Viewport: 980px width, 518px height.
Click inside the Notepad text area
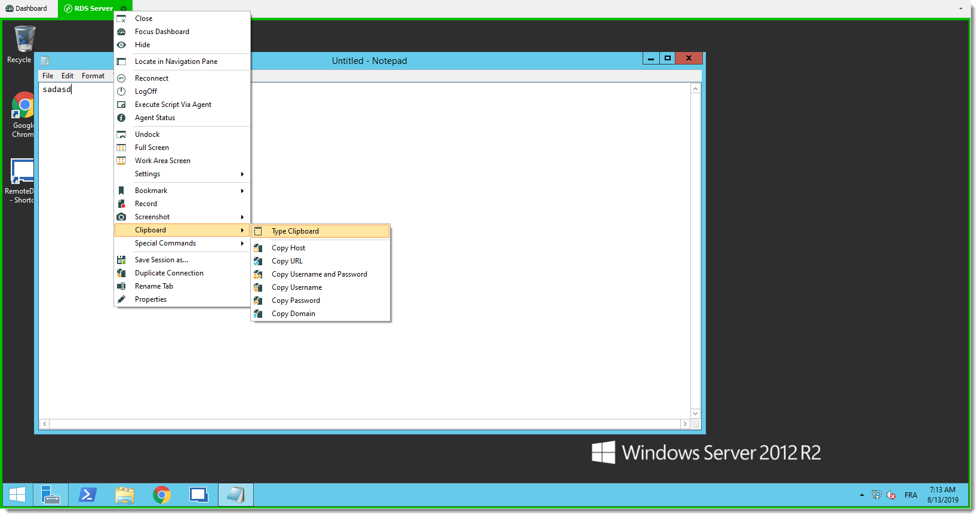click(364, 251)
